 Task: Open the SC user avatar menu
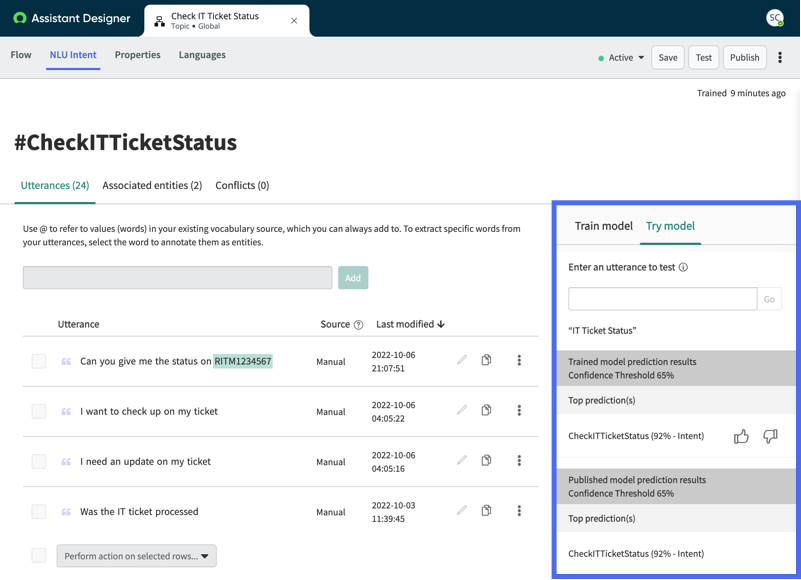tap(775, 18)
